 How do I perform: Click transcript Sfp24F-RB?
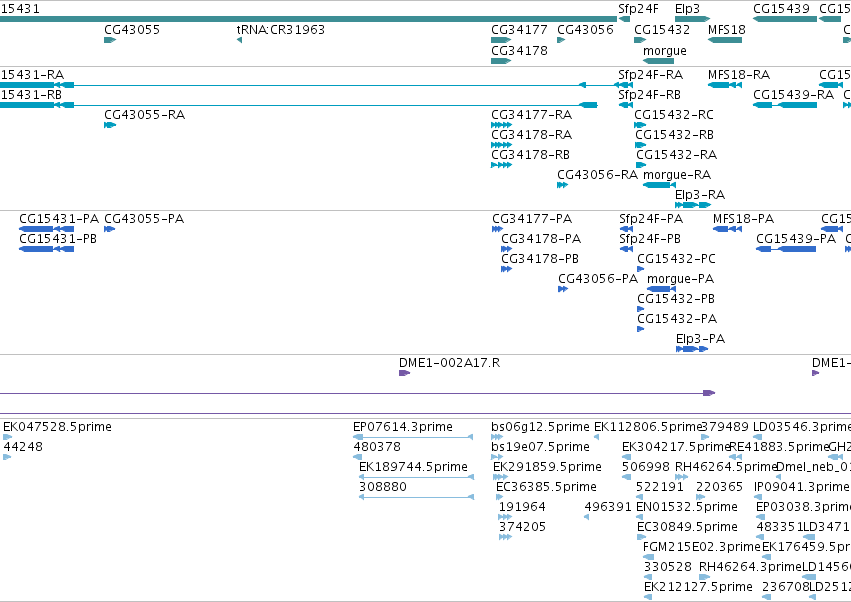pos(649,94)
